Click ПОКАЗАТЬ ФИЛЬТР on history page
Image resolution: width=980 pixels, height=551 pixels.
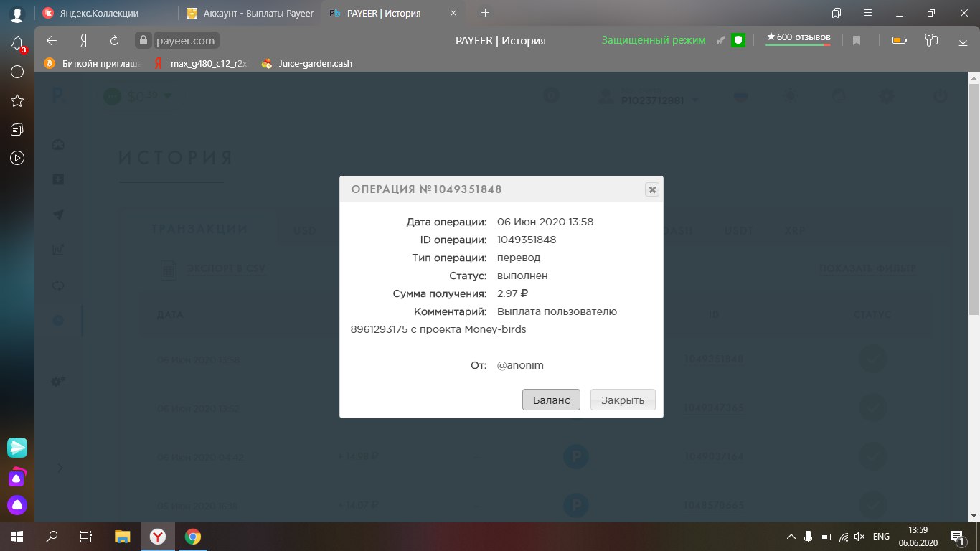868,269
